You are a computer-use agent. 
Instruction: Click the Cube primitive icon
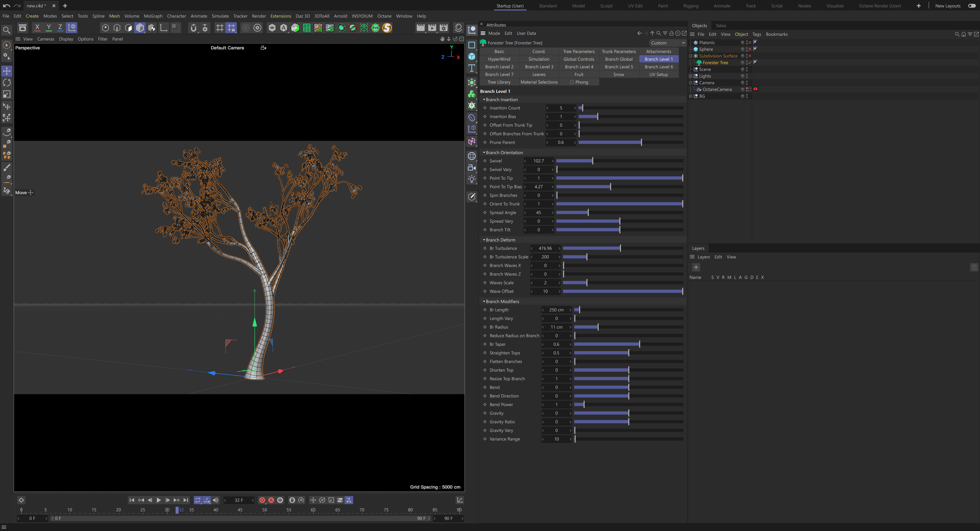pos(472,56)
